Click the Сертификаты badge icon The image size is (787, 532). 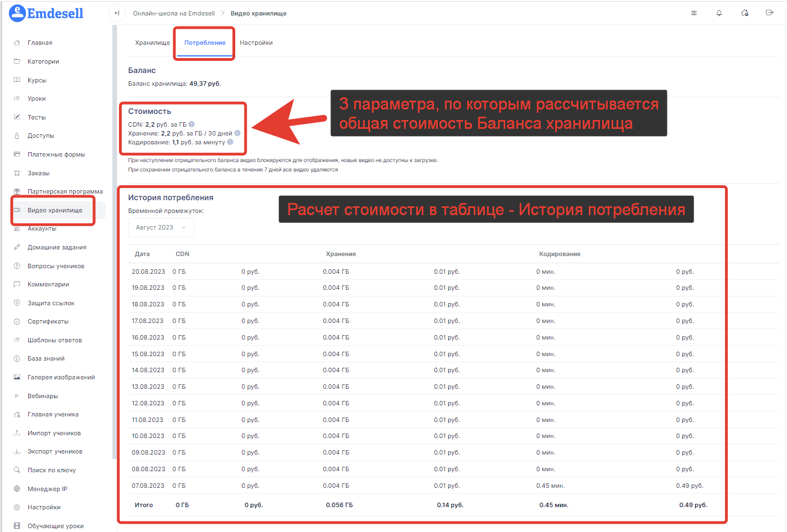click(x=17, y=321)
